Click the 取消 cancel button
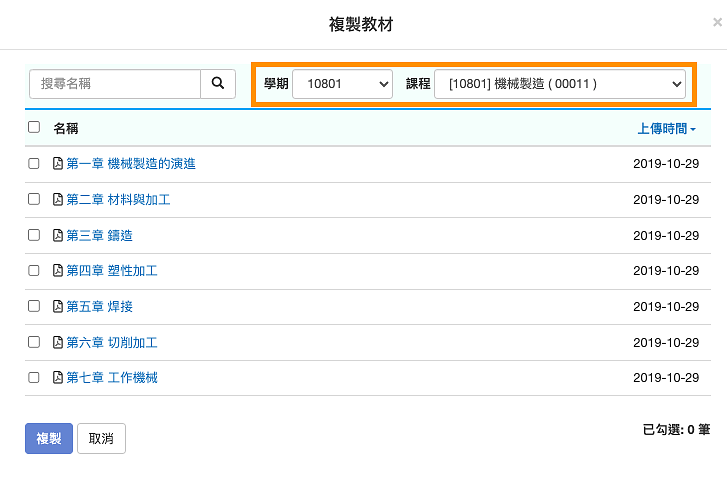This screenshot has height=491, width=727. 101,438
